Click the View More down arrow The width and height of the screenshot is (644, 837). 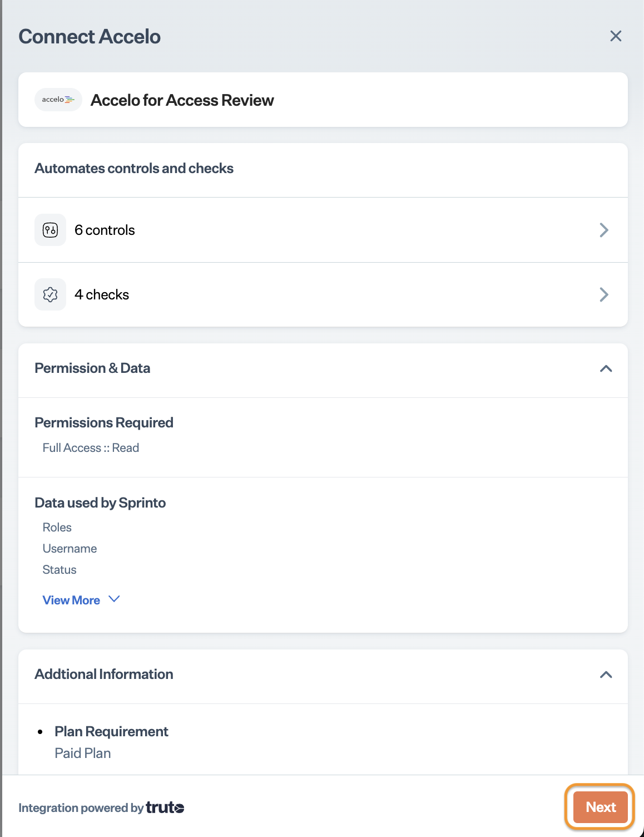coord(114,599)
